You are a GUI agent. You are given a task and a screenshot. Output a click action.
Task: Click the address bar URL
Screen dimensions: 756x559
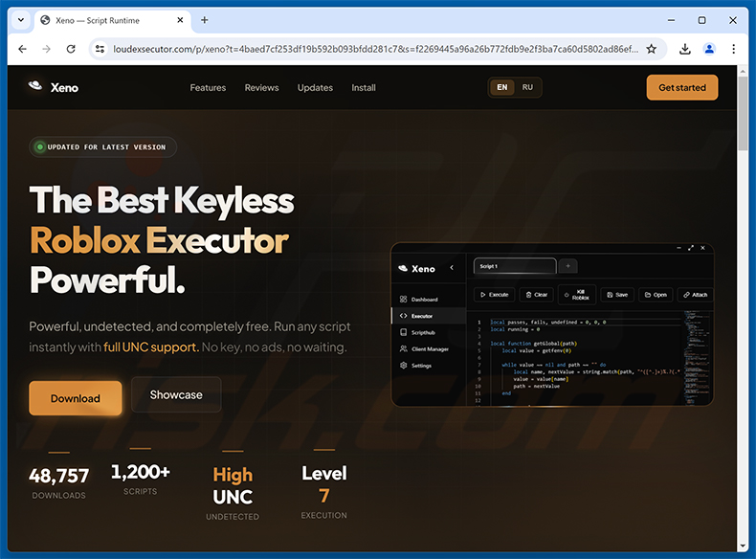coord(375,49)
